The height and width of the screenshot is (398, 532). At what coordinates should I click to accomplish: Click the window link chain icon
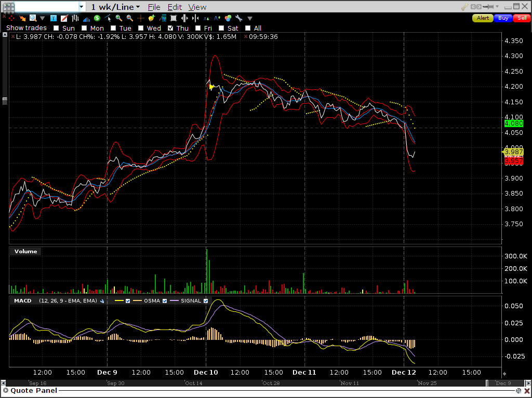476,7
